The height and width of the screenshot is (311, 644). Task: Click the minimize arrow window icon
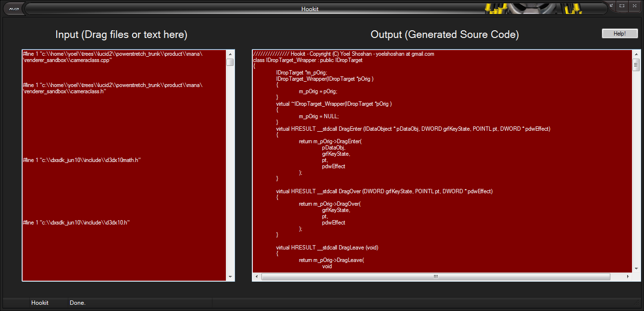click(612, 5)
